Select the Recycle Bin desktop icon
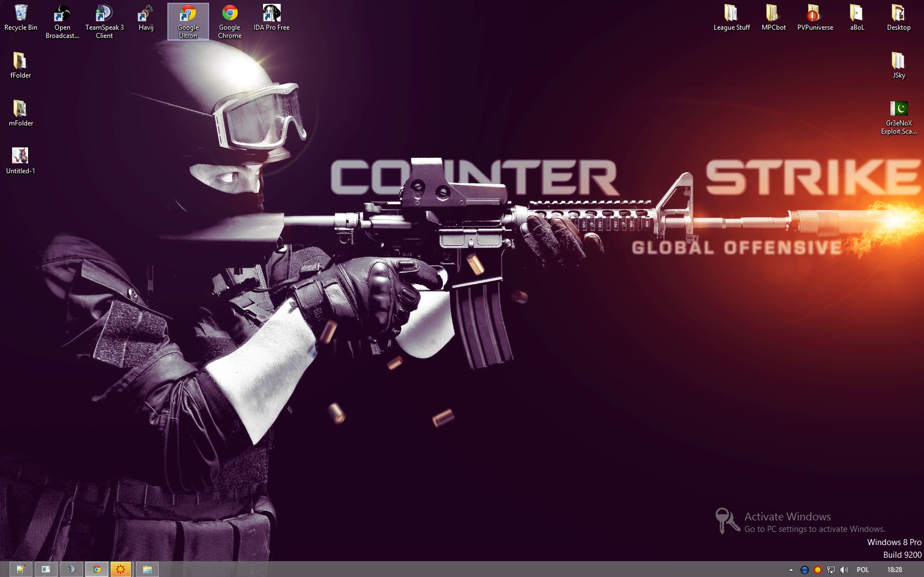The image size is (924, 577). pyautogui.click(x=21, y=18)
